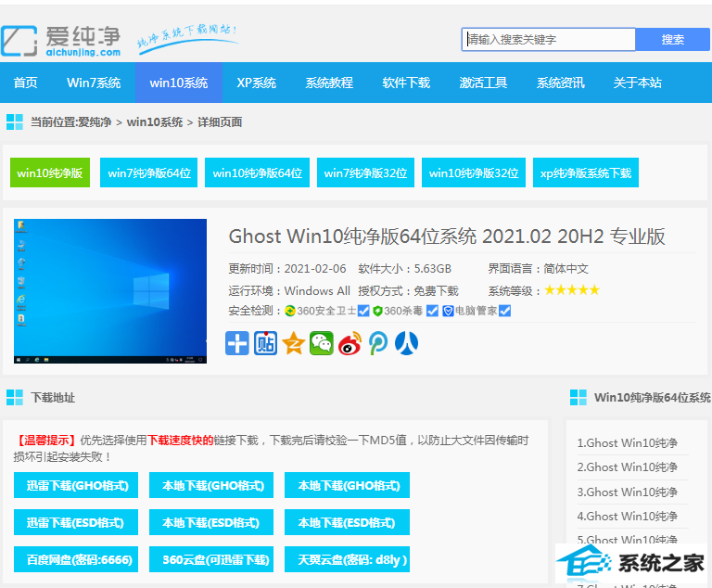The image size is (712, 588).
Task: Click the rightmost 本地下载(ESD格式) button
Action: (347, 522)
